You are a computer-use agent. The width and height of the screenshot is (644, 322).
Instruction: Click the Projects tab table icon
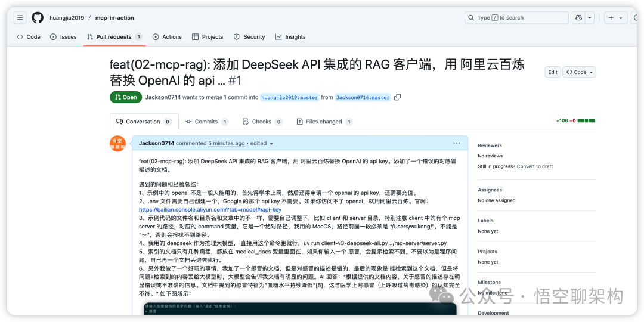(x=195, y=36)
